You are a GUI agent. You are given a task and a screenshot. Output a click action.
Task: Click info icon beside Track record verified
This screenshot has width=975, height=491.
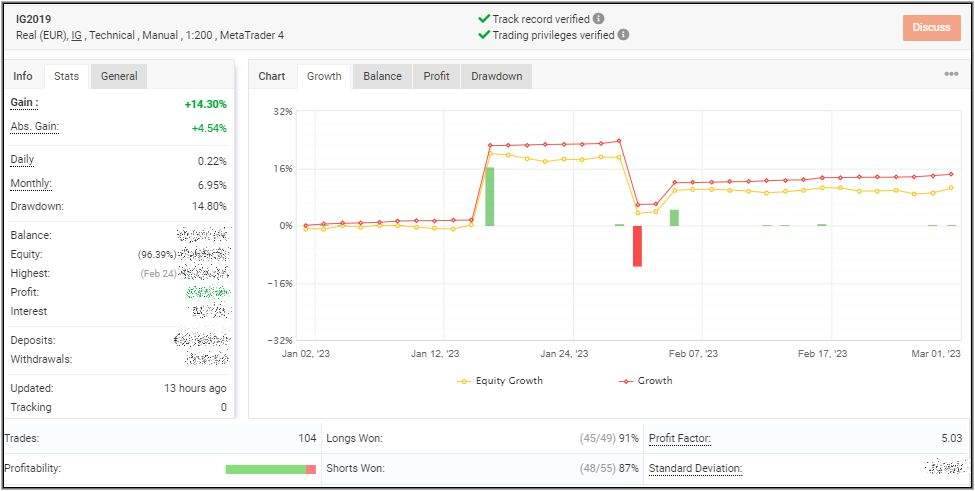pyautogui.click(x=598, y=18)
